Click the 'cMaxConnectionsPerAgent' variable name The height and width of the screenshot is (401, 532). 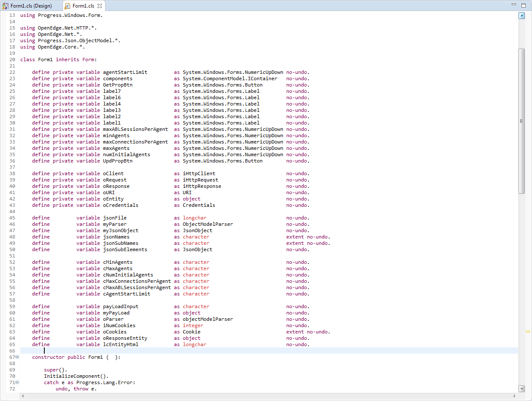137,281
